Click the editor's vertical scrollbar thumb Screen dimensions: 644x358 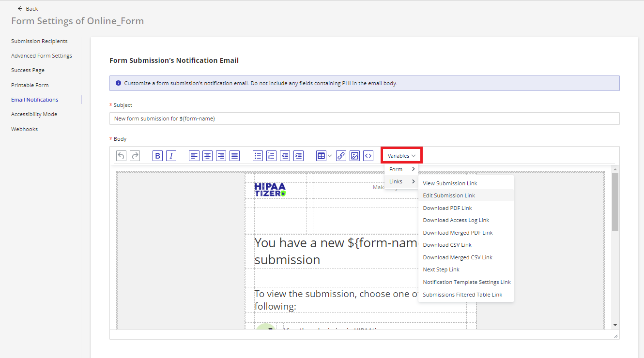coord(615,202)
